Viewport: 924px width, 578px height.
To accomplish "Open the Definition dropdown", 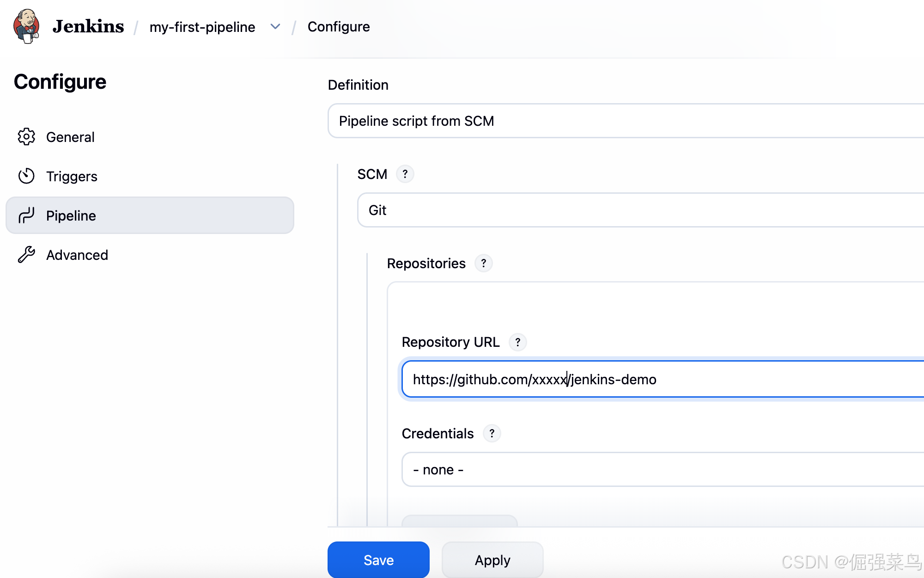I will (x=624, y=121).
